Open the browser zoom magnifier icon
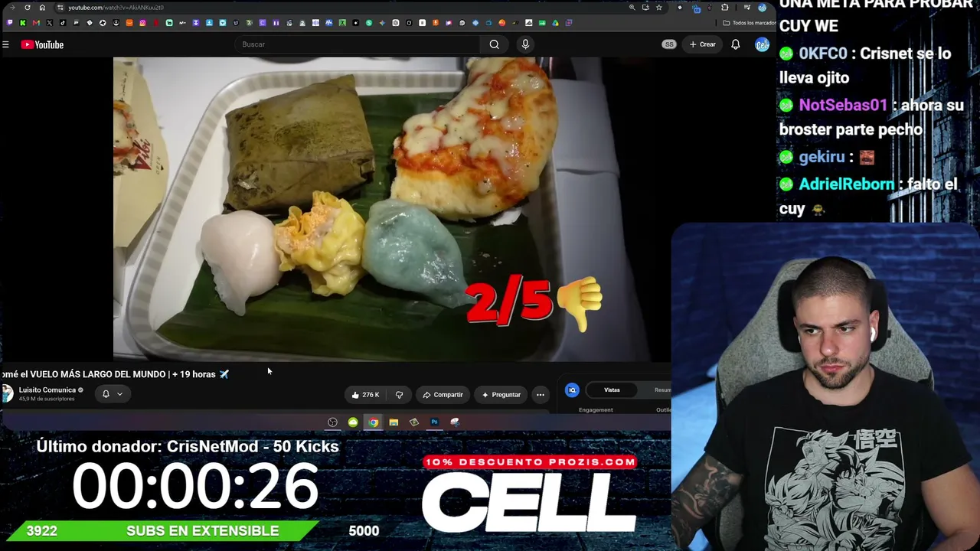980x551 pixels. tap(632, 8)
